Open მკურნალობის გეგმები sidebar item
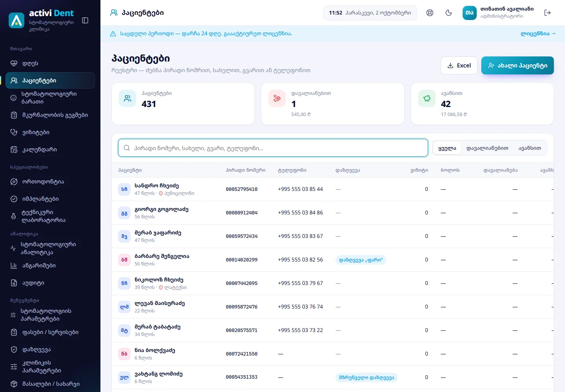This screenshot has width=565, height=392. (50, 115)
